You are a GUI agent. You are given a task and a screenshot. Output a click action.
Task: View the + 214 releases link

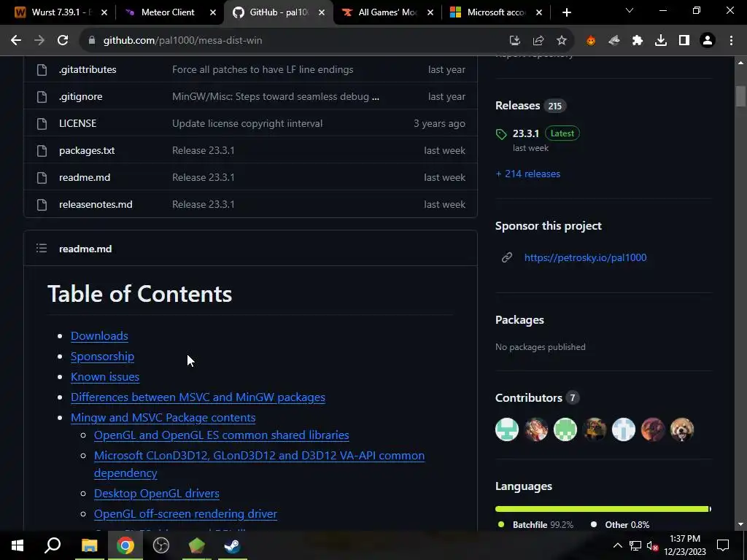(528, 174)
